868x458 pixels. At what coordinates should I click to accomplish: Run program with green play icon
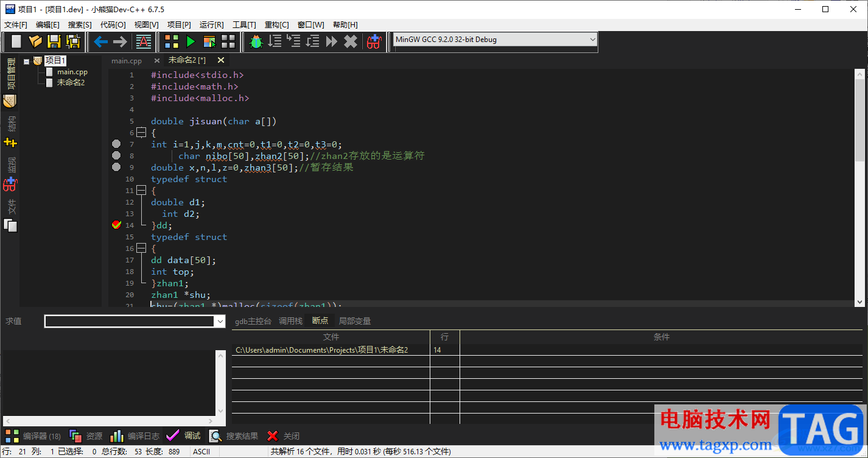[191, 41]
